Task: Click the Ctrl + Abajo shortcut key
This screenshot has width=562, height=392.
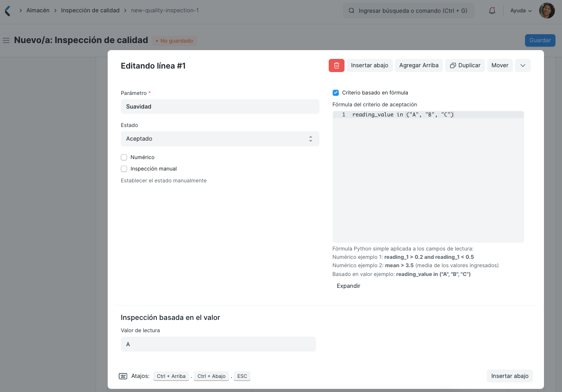Action: [x=211, y=376]
